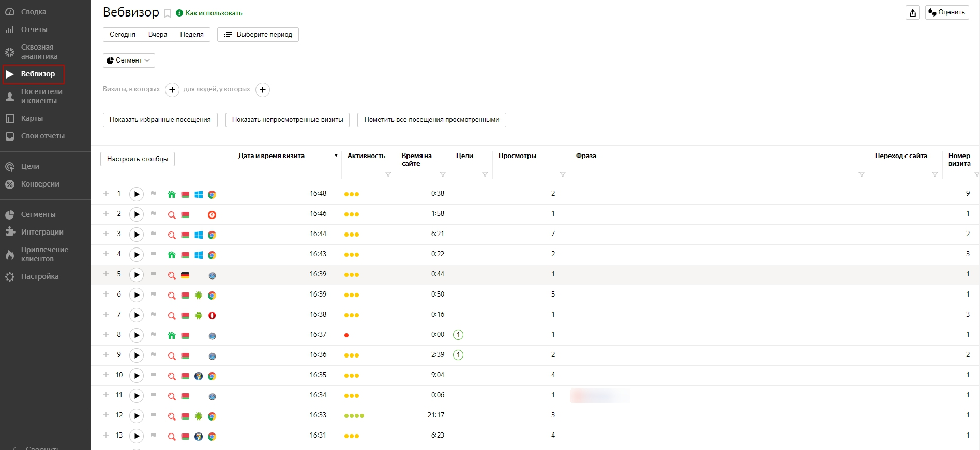The width and height of the screenshot is (980, 450).
Task: Flag visit 13 as favorite
Action: click(x=153, y=436)
